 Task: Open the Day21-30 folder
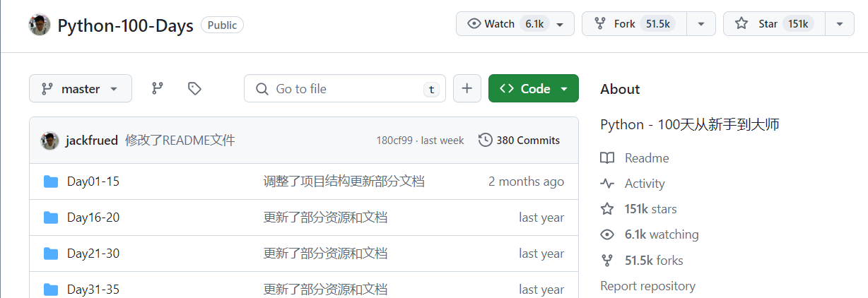click(x=93, y=254)
